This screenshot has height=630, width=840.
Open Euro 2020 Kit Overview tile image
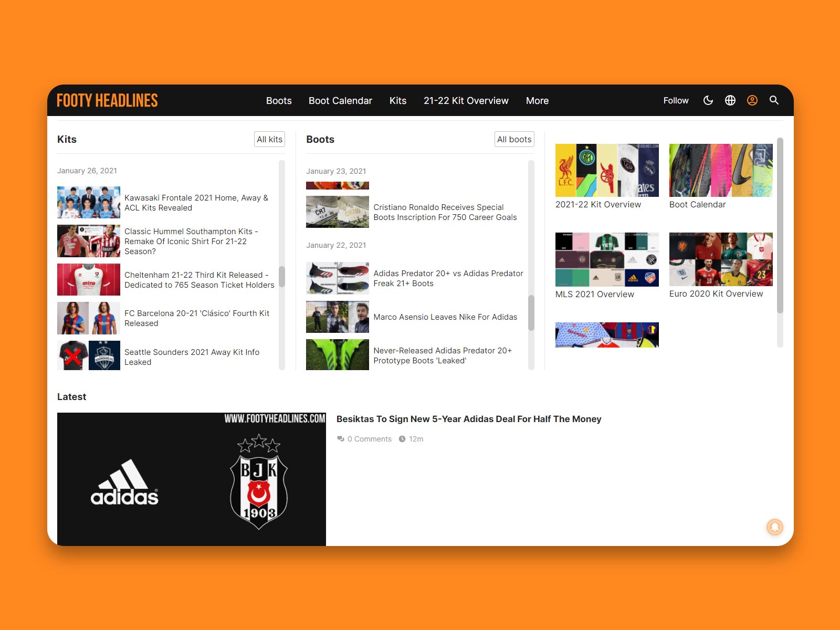tap(721, 259)
